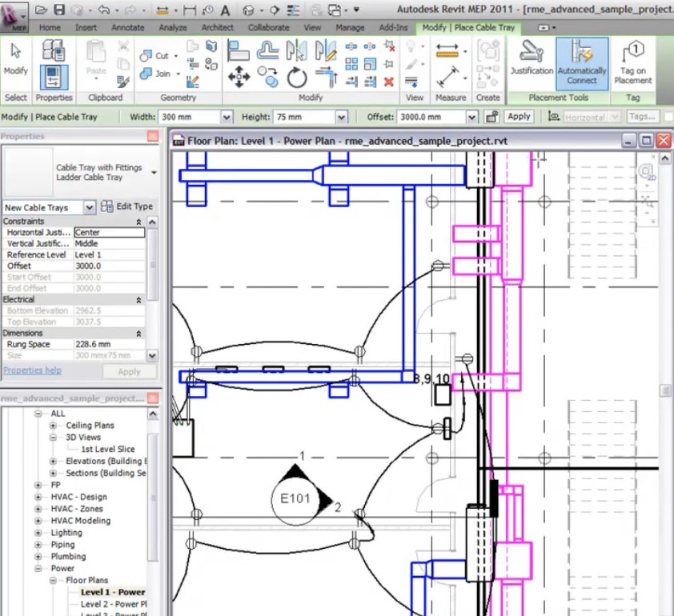Screen dimensions: 674x616
Task: Open the Width dropdown arrow
Action: coord(227,117)
